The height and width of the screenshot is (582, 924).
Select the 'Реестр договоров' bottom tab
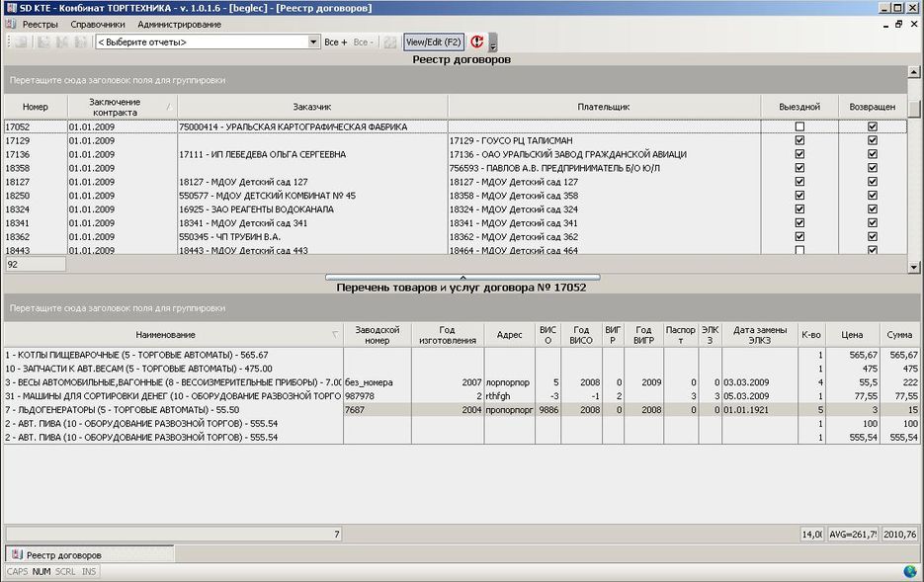coord(90,555)
